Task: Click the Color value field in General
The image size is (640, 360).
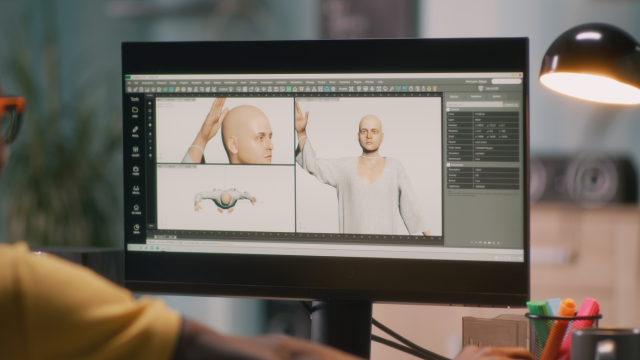Action: [x=496, y=114]
